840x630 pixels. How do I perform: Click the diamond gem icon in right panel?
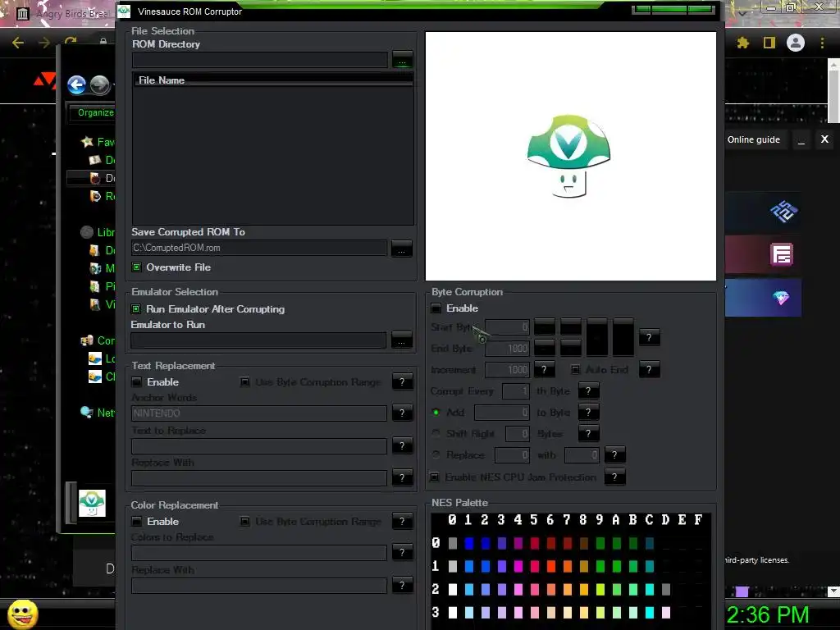point(781,298)
